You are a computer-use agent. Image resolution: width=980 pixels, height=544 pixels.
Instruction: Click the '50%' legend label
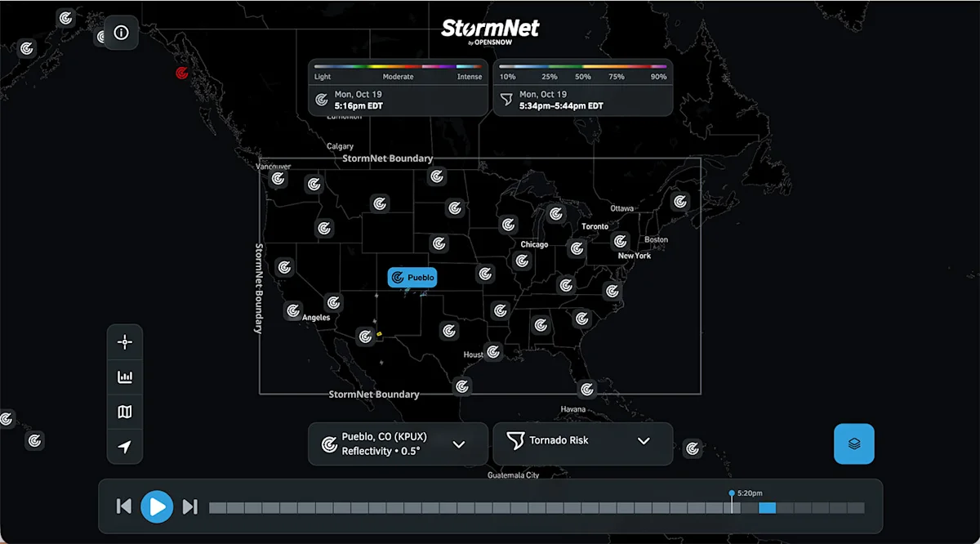click(x=583, y=77)
